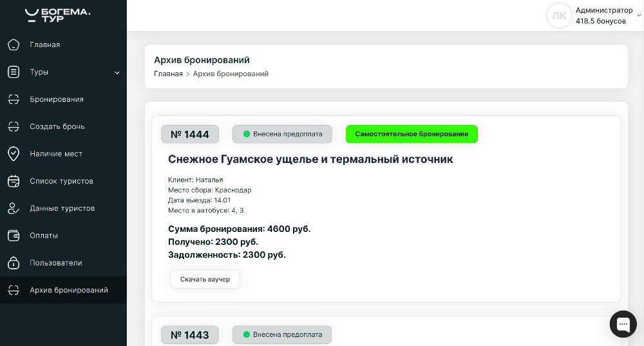Screen dimensions: 644x346
Task: Open Список туристов page
Action: [x=63, y=181]
